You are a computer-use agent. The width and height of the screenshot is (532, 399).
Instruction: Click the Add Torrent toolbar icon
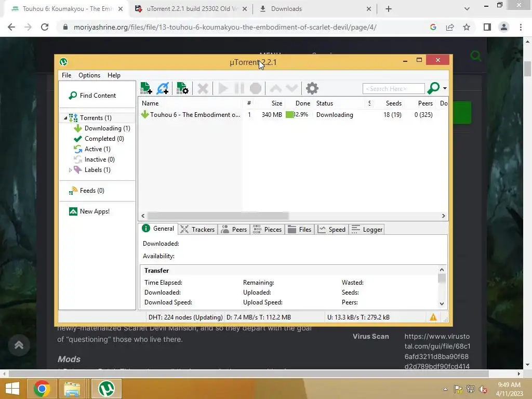(146, 88)
